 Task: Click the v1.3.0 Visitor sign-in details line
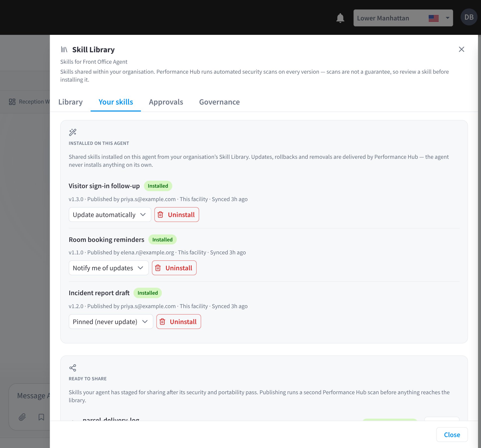coord(158,199)
